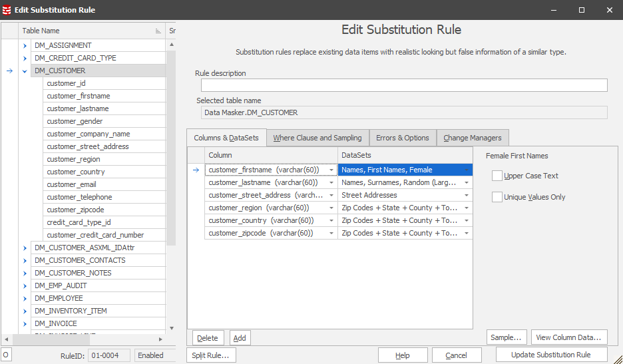Click the Rule description text field
This screenshot has width=623, height=364.
coord(404,85)
